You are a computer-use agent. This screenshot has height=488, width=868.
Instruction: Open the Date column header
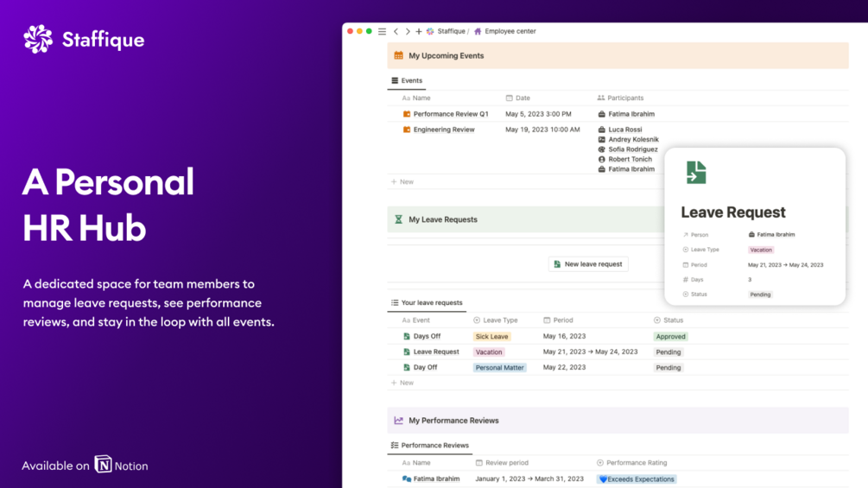[517, 98]
